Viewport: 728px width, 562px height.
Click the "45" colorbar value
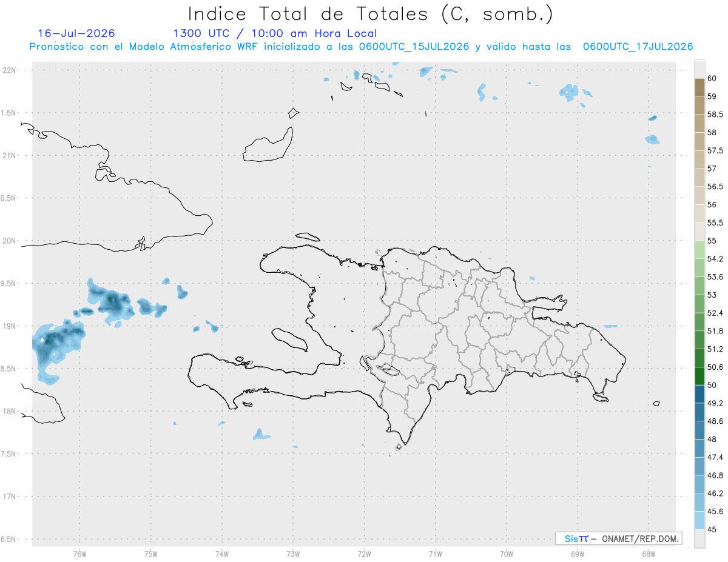712,529
